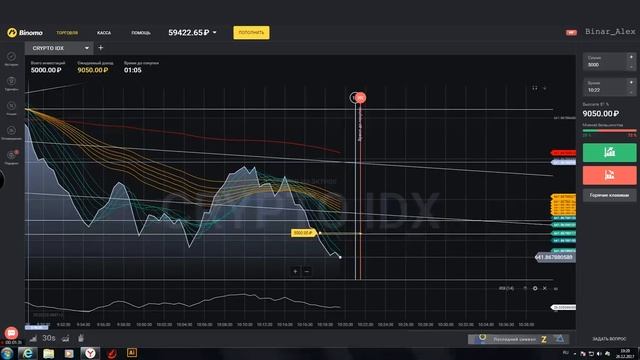Screen dimensions: 640x360
Task: Open the red chat support bubble
Action: coord(11,333)
